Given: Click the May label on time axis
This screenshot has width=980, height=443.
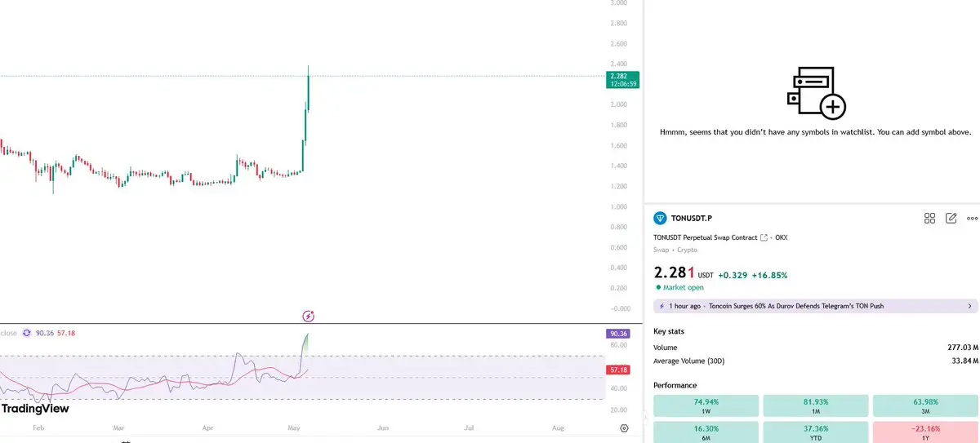Looking at the screenshot, I should point(295,427).
